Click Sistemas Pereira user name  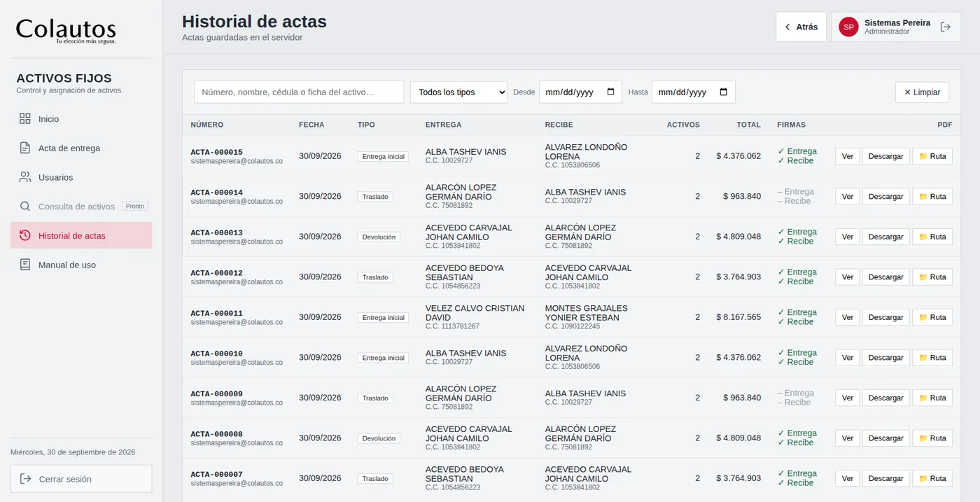point(897,23)
